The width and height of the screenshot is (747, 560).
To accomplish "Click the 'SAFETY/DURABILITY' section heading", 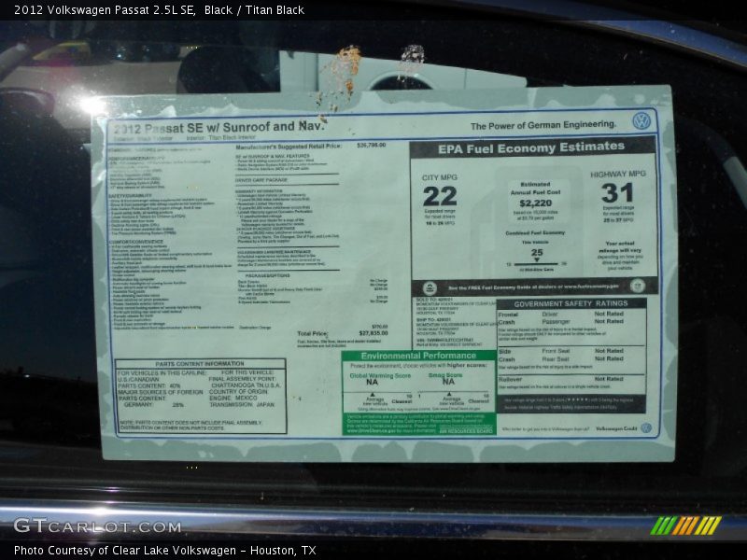I will click(130, 196).
